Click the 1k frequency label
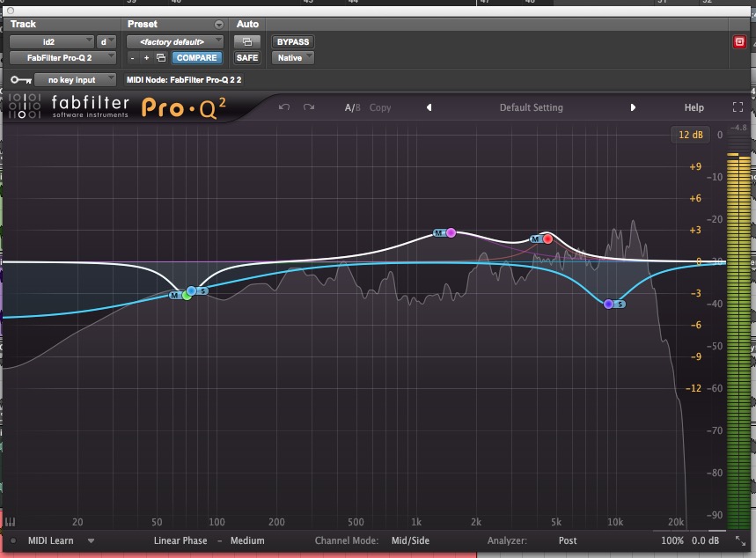This screenshot has height=558, width=756. coord(416,522)
